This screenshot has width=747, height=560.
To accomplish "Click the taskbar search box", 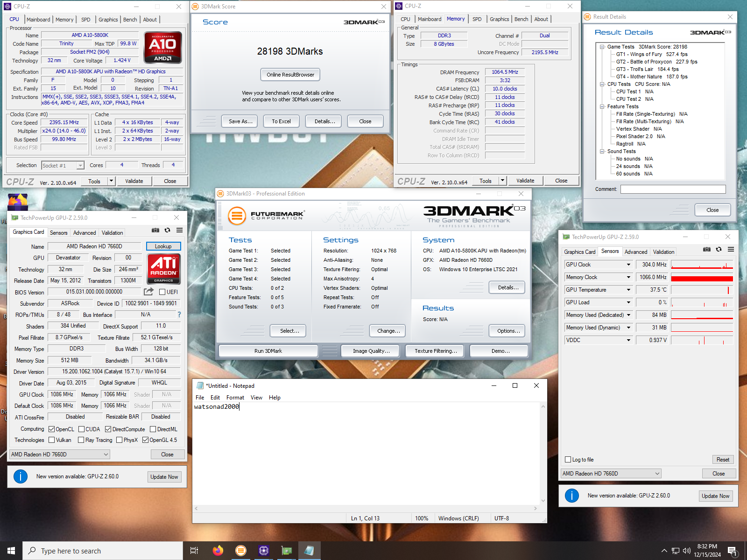I will tap(103, 551).
